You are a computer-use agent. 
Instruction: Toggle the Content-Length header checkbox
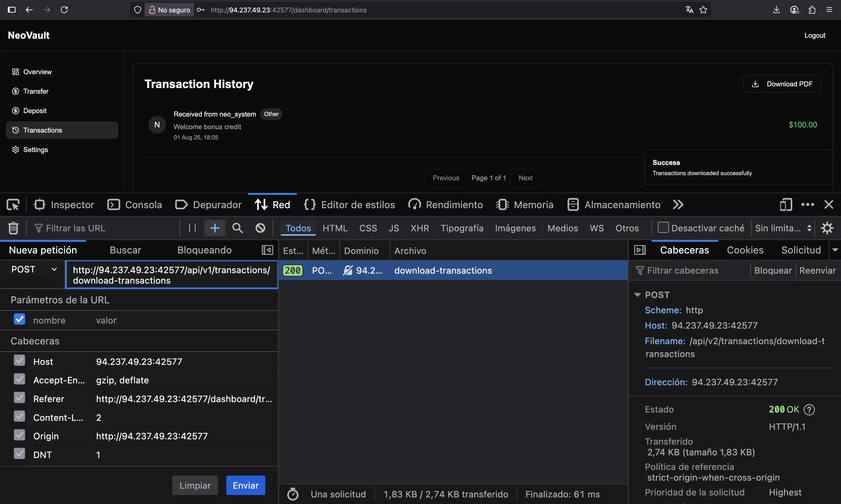19,416
